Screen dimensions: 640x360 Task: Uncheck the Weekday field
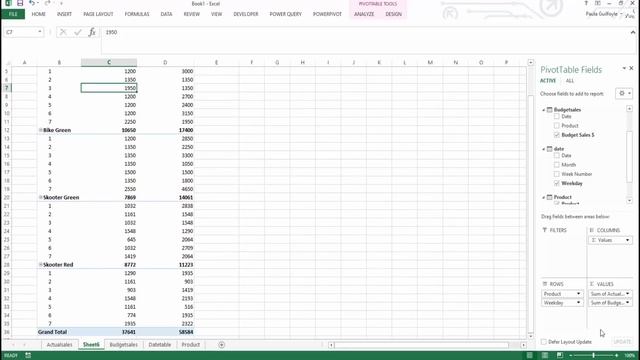(557, 184)
